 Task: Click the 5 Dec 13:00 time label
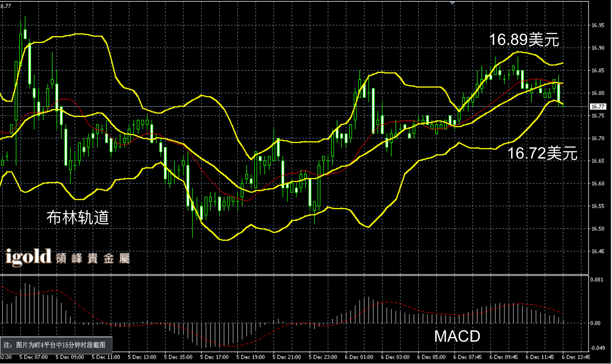point(142,357)
